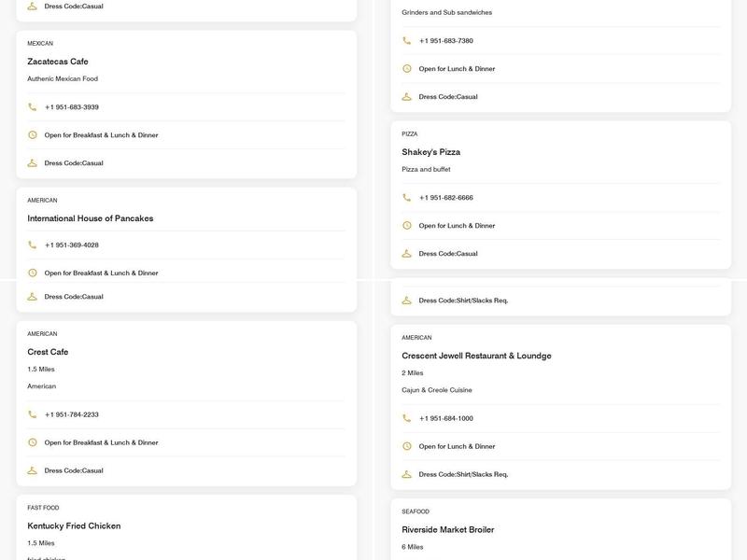Call Zacatecas Cafe number +1 951-683-3939

pos(72,107)
